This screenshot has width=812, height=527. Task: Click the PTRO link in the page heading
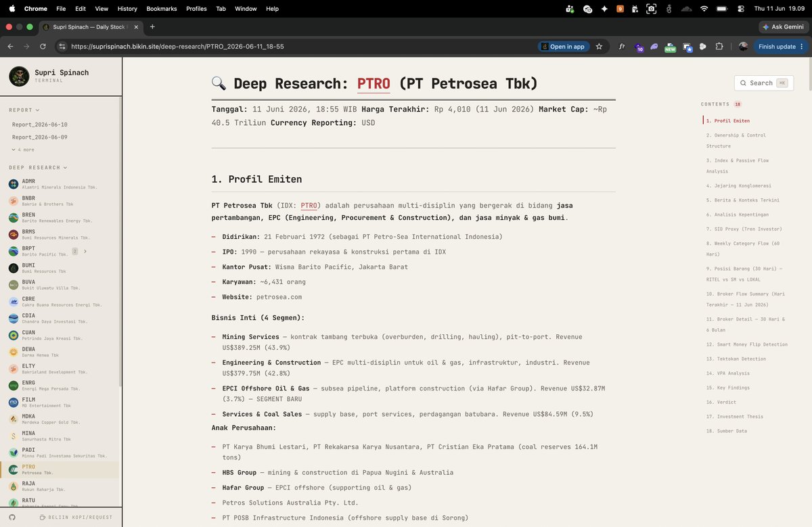point(374,84)
